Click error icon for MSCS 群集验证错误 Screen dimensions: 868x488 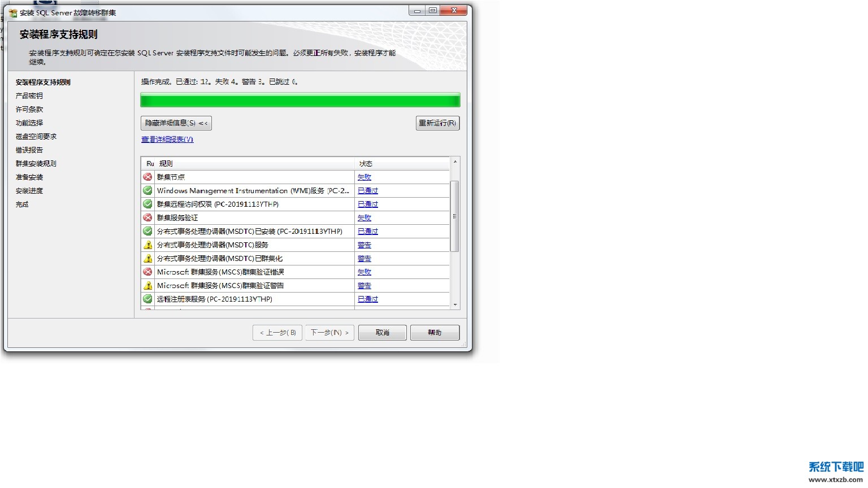tap(147, 272)
